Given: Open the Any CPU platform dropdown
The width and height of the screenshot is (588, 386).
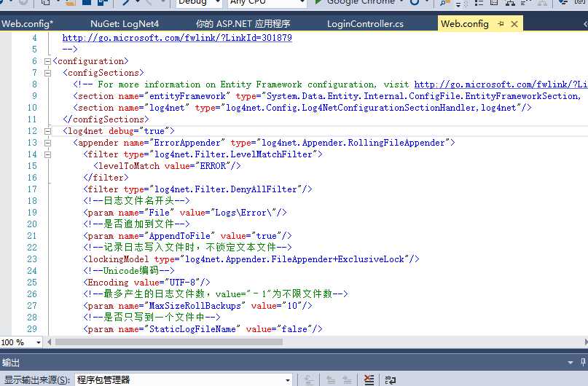Looking at the screenshot, I should click(267, 2).
